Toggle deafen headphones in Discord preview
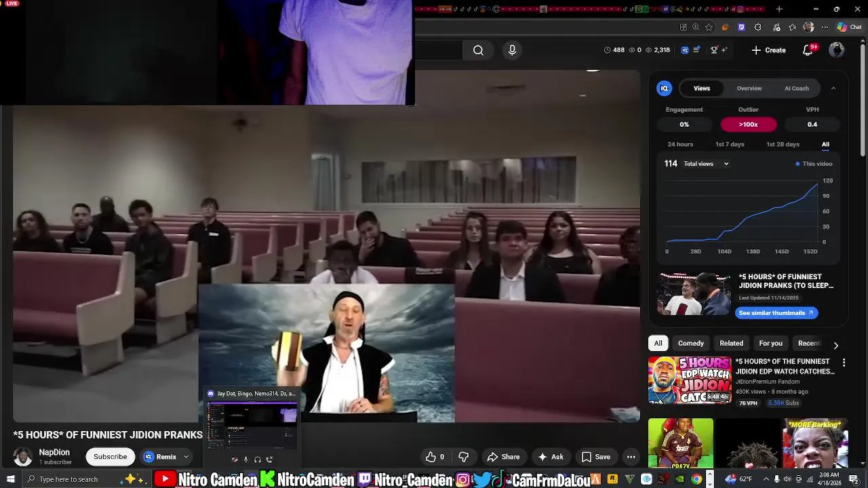The height and width of the screenshot is (488, 868). click(x=258, y=460)
